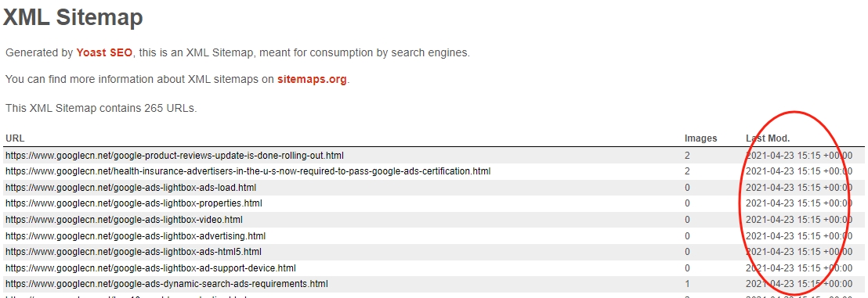Screen dimensions: 868x298
Task: Select Last Mod. date of lightbox-ad-support-device row
Action: pos(799,268)
